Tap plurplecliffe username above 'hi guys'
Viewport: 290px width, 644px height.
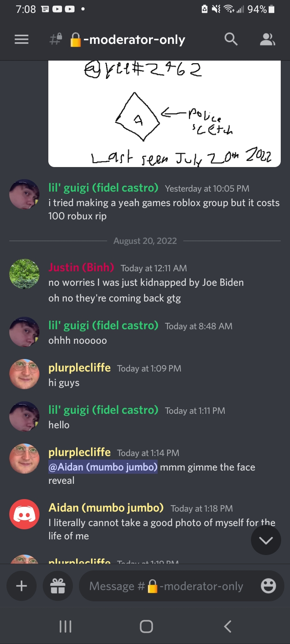tap(79, 367)
